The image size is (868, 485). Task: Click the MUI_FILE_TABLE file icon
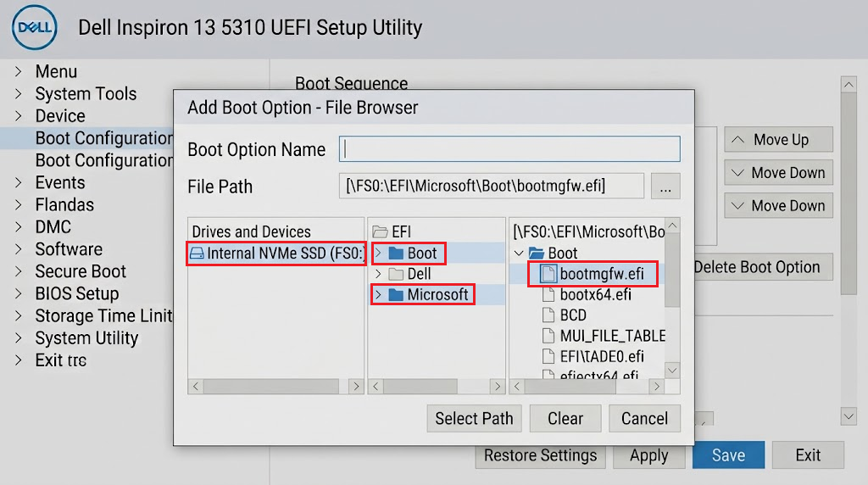coord(548,336)
